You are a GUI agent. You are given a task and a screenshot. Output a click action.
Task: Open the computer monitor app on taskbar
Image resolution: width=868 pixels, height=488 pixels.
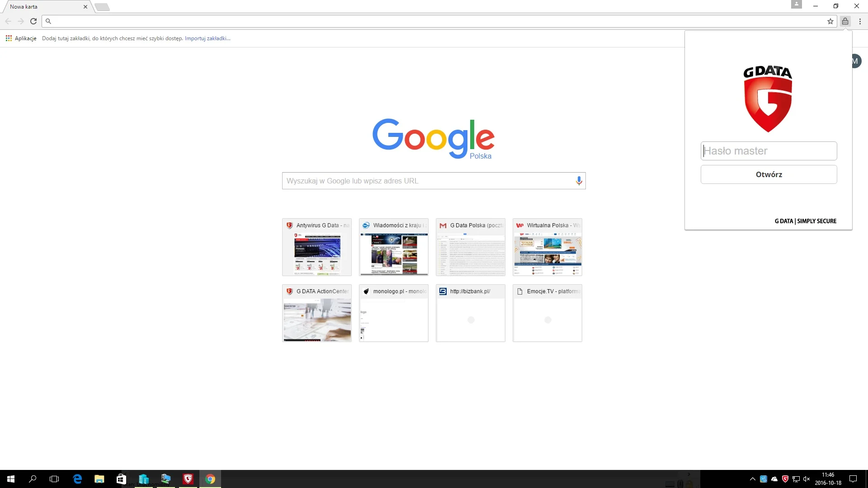[166, 479]
